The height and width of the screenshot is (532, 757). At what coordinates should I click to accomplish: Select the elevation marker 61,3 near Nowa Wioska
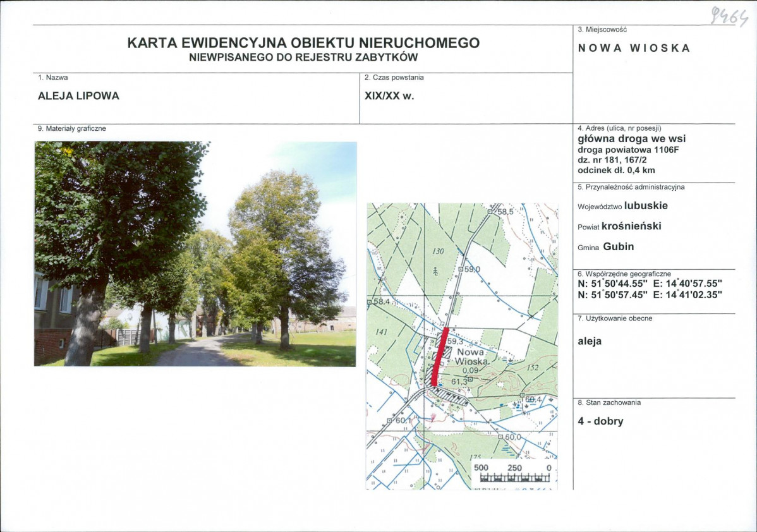460,382
